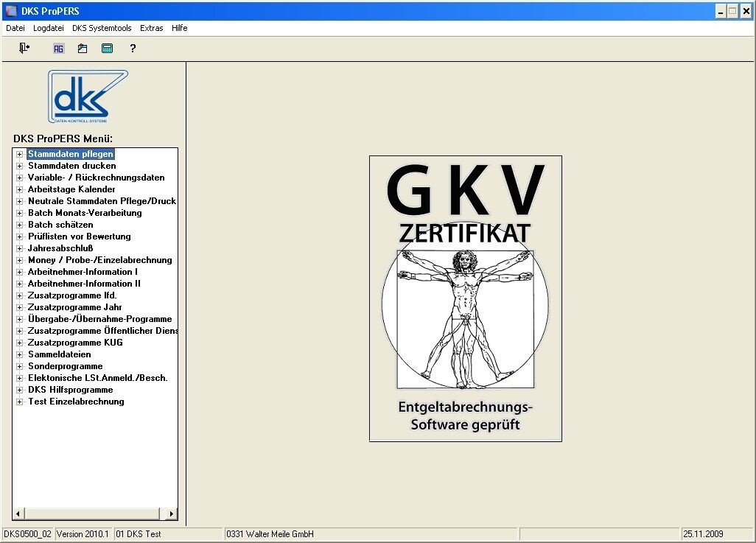Click the menu tree scroll-right arrow

tap(172, 514)
